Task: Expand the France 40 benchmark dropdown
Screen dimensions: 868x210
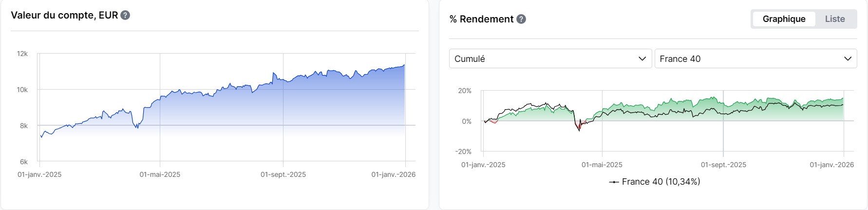Action: (755, 58)
